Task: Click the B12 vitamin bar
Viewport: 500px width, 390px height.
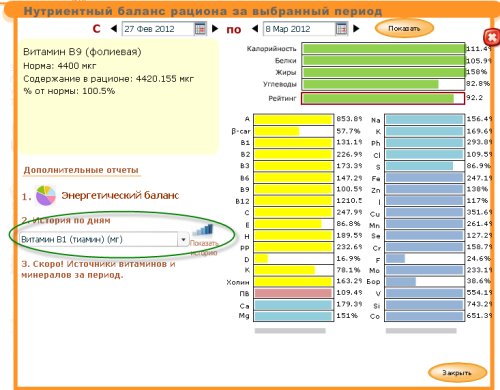Action: (x=294, y=201)
